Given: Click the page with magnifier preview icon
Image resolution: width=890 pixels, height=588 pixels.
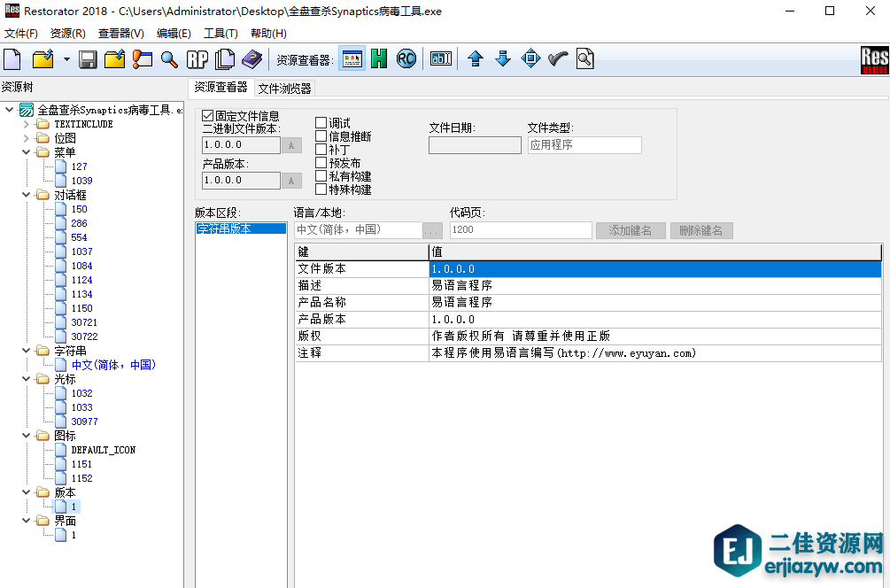Looking at the screenshot, I should click(x=585, y=58).
